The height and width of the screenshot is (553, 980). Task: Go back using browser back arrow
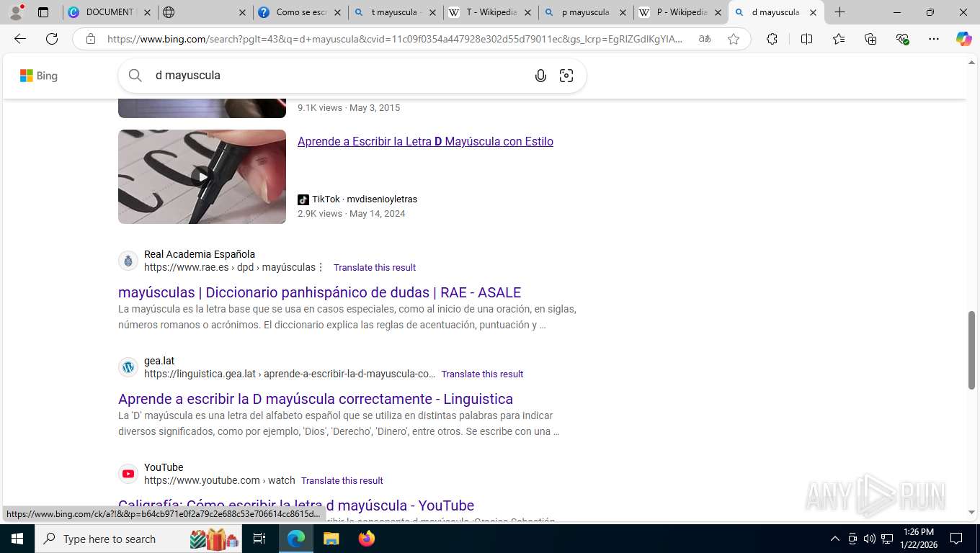click(20, 39)
